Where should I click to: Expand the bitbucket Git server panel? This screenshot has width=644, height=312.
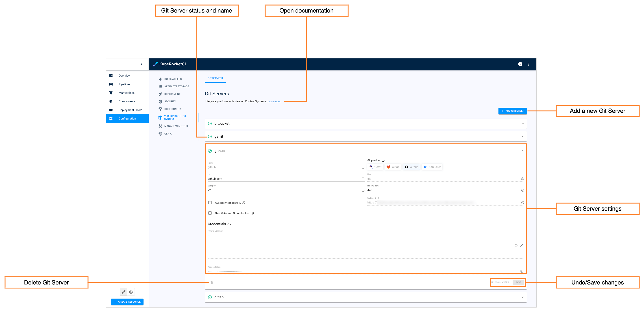click(522, 124)
